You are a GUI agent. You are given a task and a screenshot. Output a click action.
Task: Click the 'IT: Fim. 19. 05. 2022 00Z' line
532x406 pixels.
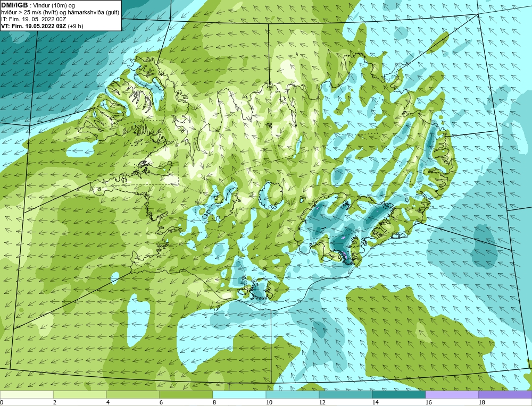[x=33, y=19]
